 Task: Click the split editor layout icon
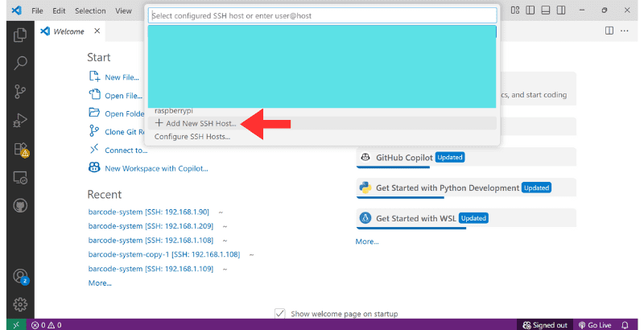coord(609,31)
